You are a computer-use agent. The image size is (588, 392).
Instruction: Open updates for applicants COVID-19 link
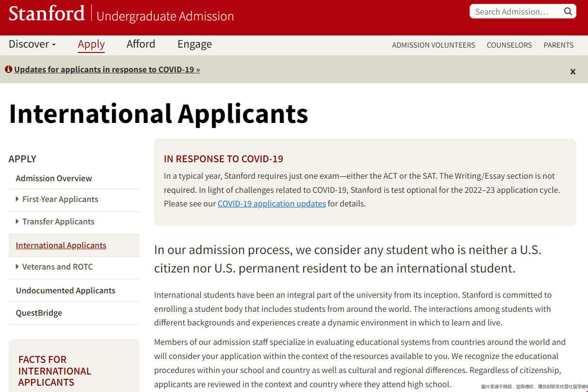(x=107, y=69)
